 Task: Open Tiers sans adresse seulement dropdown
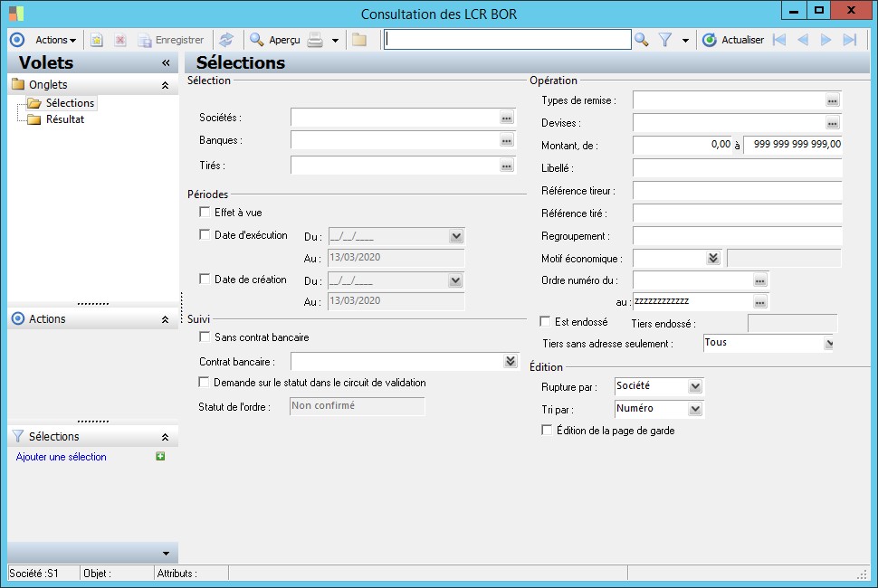coord(829,343)
